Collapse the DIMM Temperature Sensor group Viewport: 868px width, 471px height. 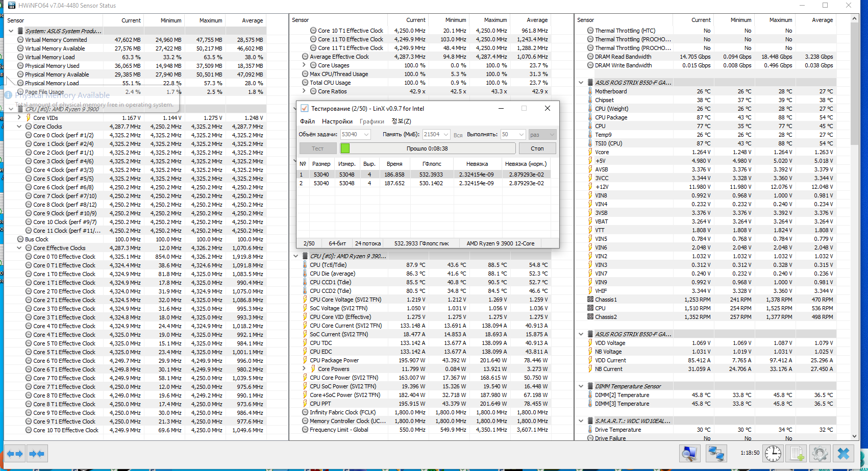(x=581, y=386)
